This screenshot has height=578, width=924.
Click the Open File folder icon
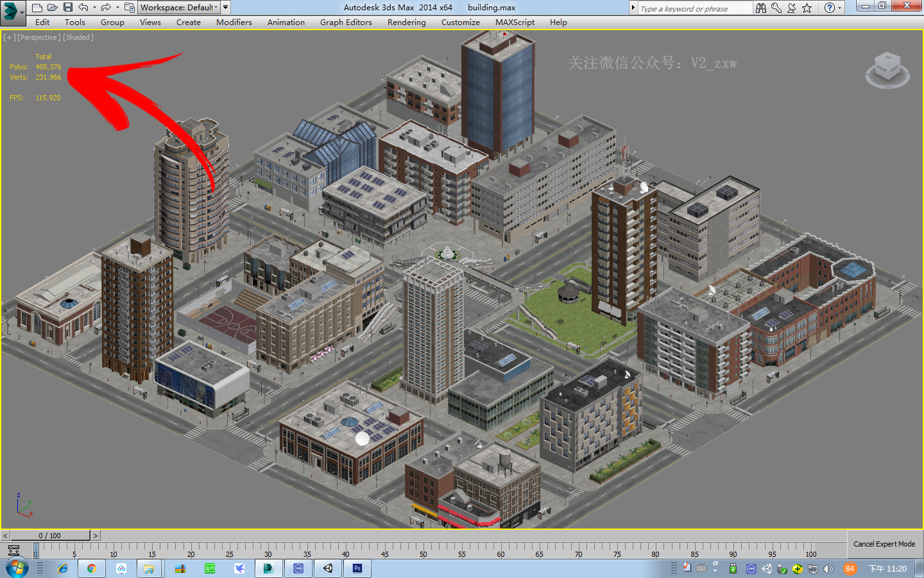pos(53,8)
